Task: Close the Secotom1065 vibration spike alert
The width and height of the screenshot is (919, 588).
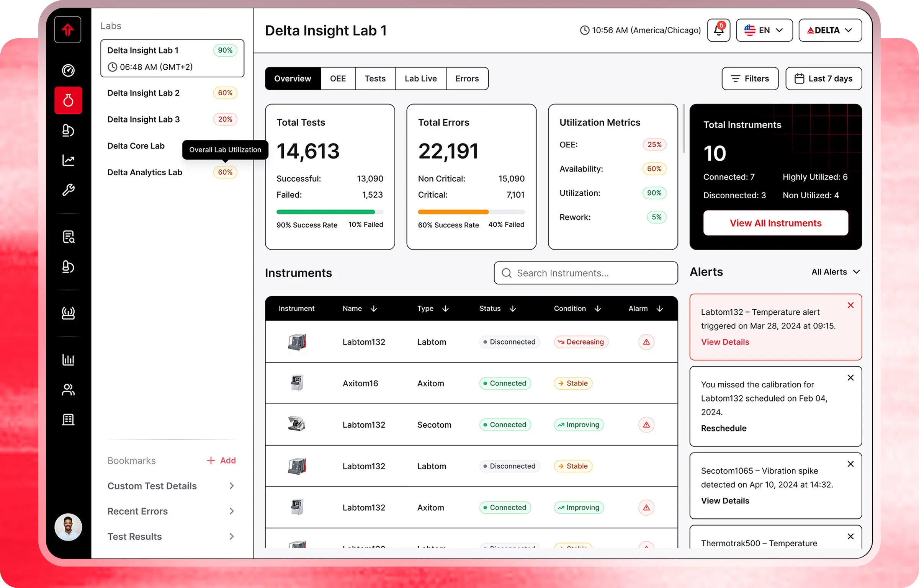Action: tap(850, 464)
